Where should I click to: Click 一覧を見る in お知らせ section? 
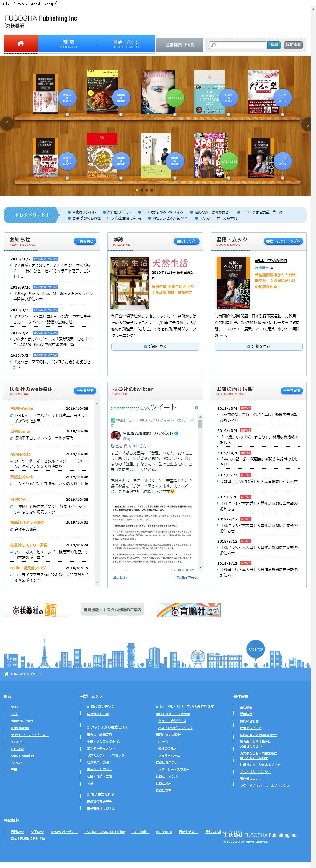click(85, 241)
